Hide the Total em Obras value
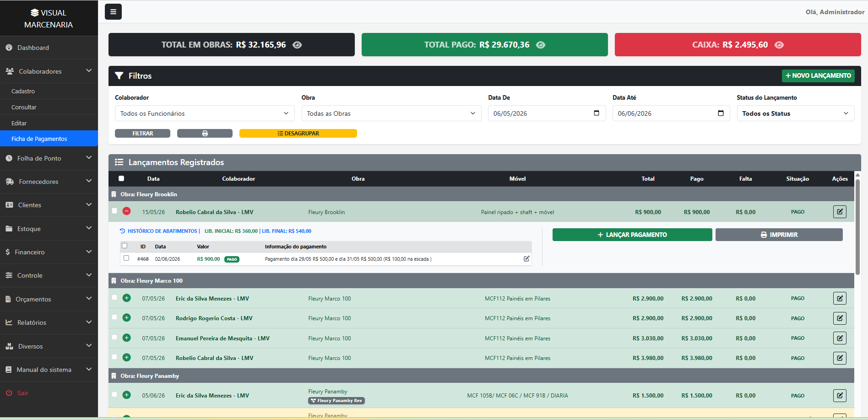 [297, 45]
